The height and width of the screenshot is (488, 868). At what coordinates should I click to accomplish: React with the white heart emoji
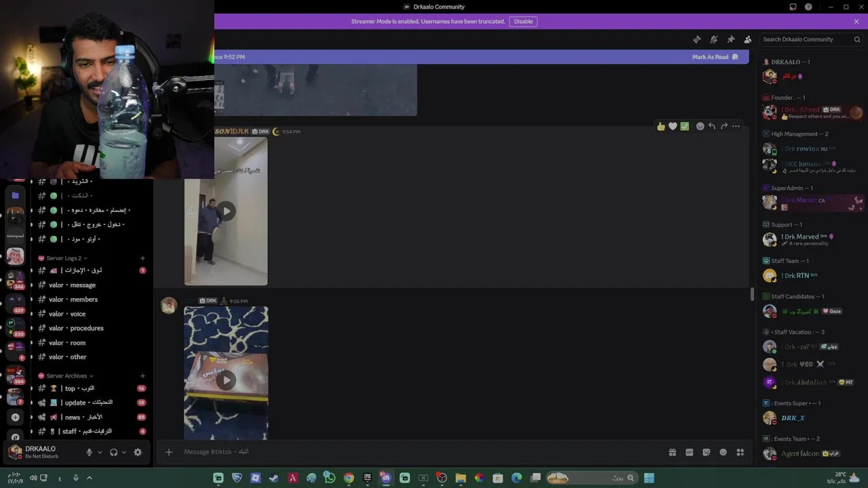coord(673,126)
